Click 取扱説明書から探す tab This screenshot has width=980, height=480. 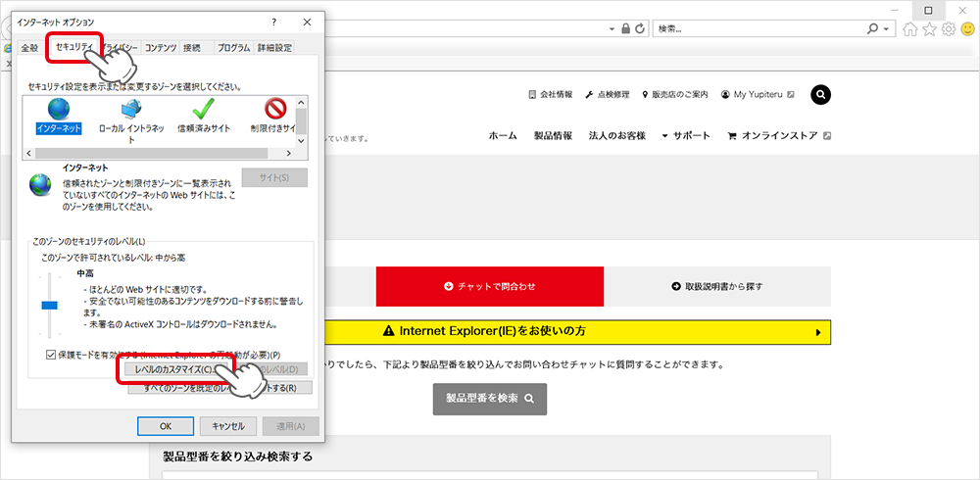point(717,286)
